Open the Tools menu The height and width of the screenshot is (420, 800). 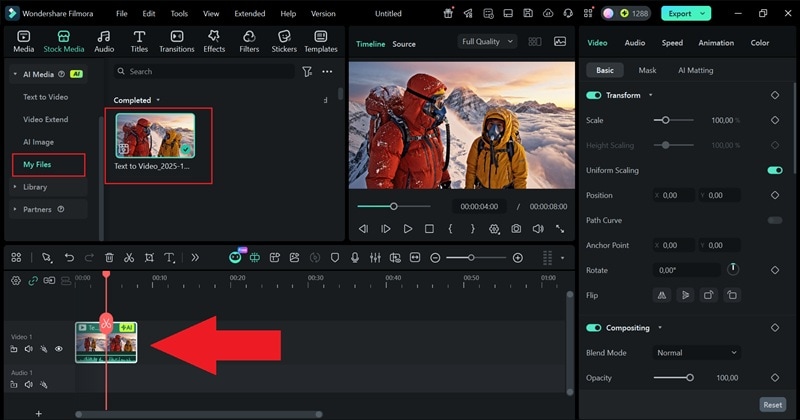click(x=179, y=14)
